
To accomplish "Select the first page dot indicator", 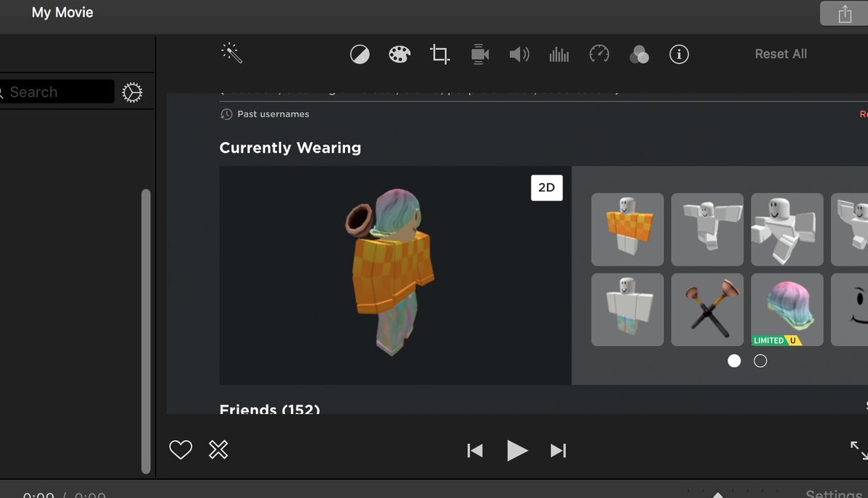I will click(734, 360).
